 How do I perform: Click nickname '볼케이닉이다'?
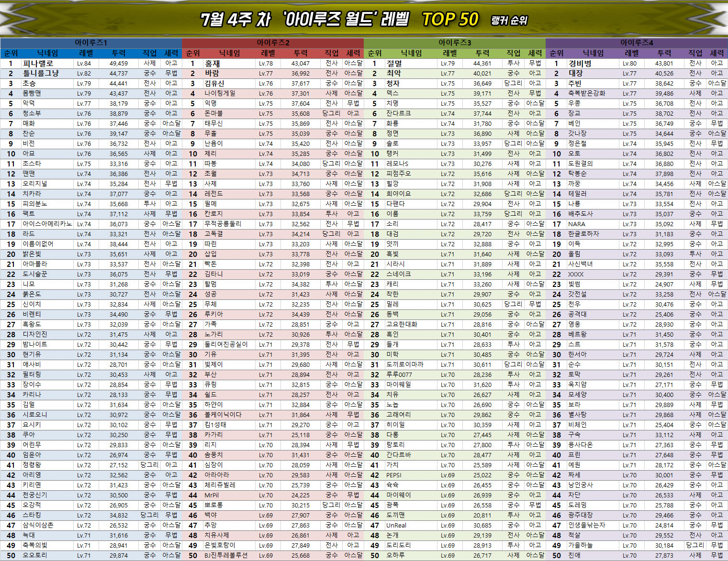click(223, 415)
